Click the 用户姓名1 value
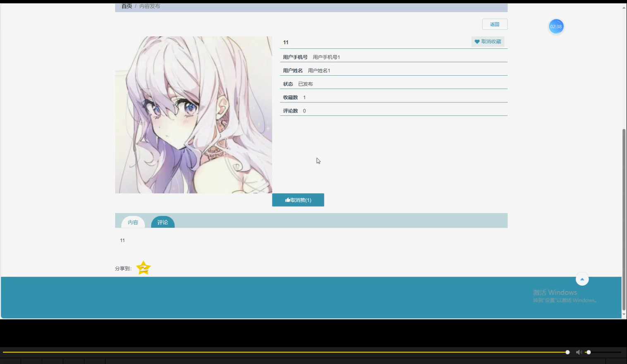 coord(319,71)
